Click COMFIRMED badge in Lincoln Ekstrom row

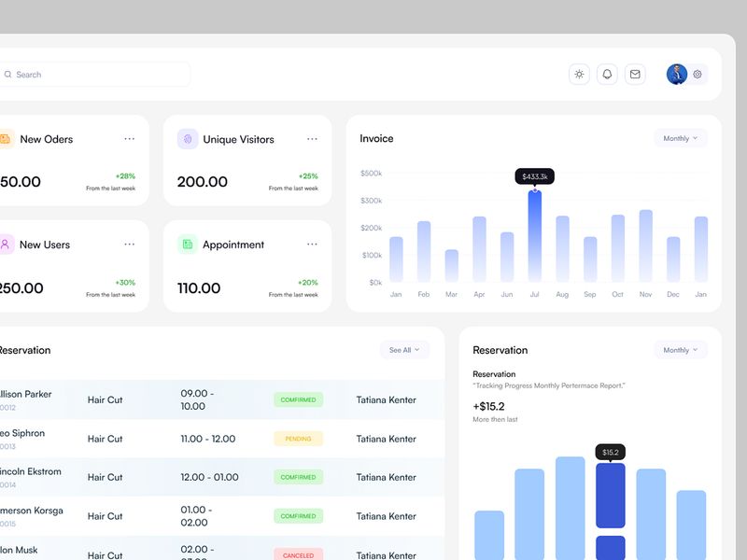coord(298,477)
